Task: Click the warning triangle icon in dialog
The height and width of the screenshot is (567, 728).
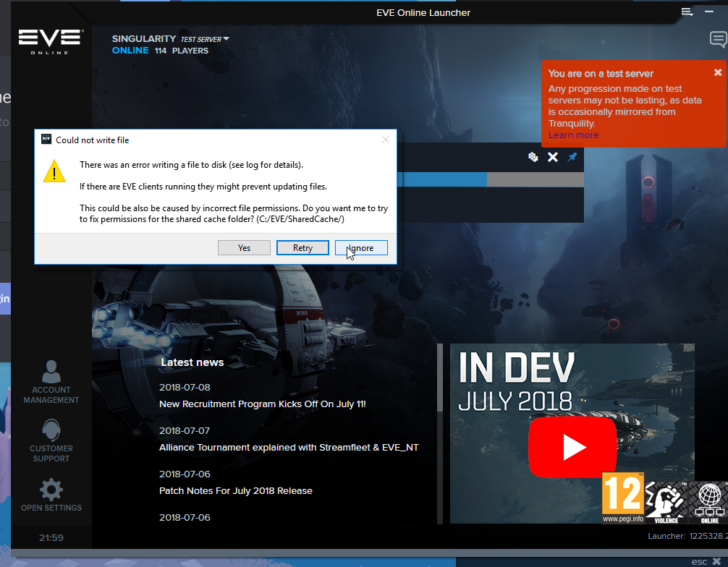Action: coord(54,171)
